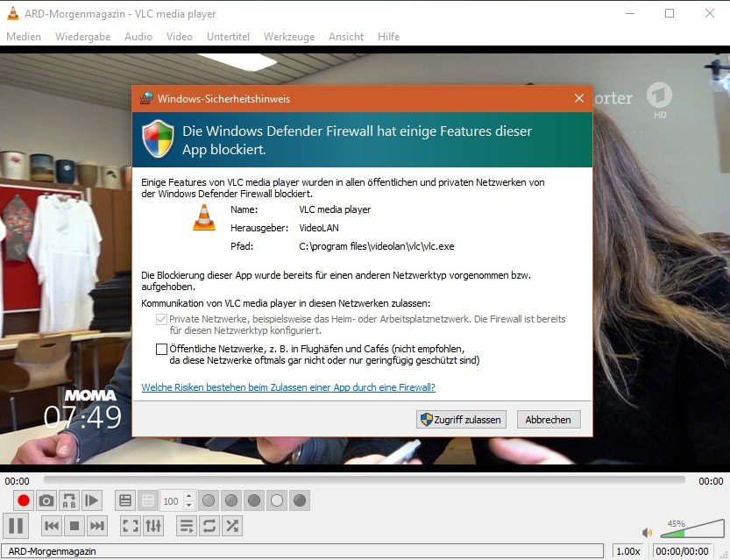Click the frame-by-frame button
Screen dimensions: 730x560
(92, 501)
